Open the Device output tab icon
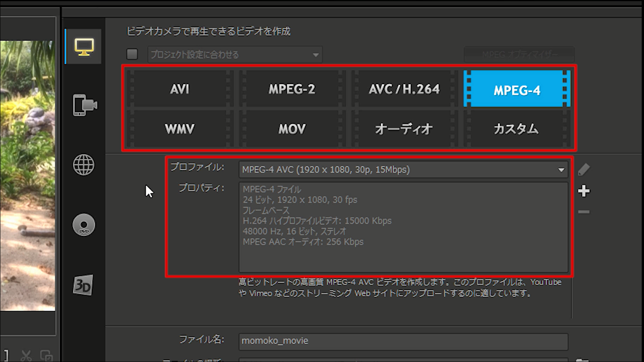 pos(84,105)
